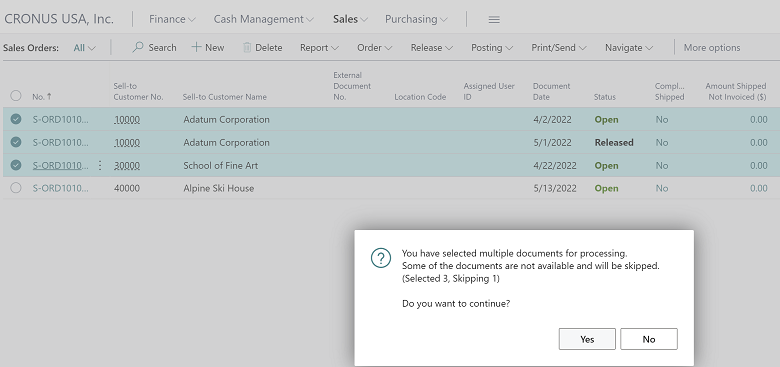The width and height of the screenshot is (780, 367).
Task: Click the Document Date column header
Action: 551,92
